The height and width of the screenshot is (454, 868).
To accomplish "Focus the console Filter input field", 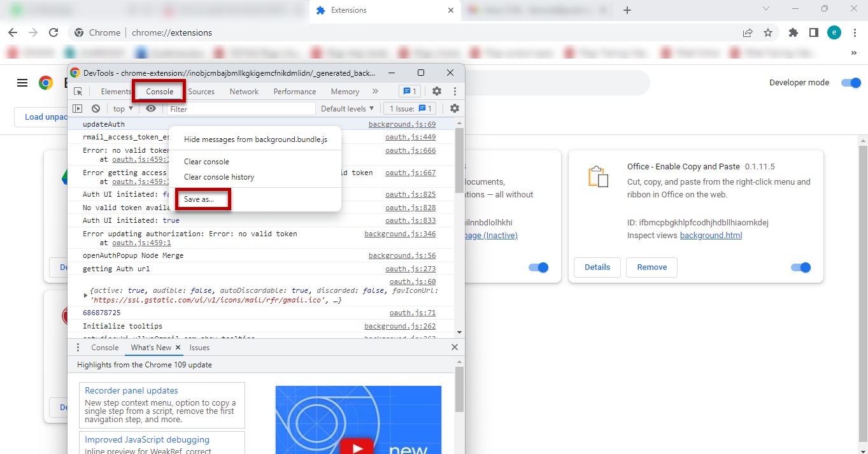I will (241, 109).
